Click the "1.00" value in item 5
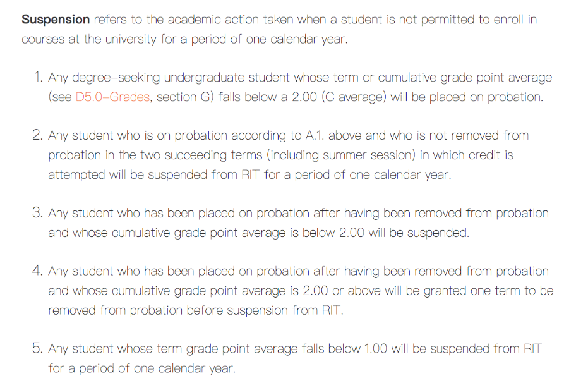Screen dimensions: 588x383 376,348
